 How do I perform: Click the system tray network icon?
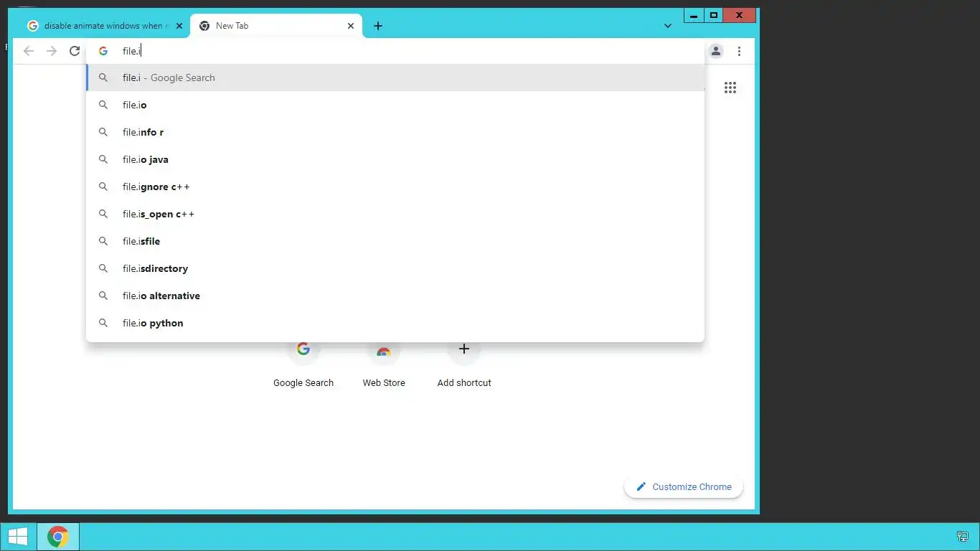(x=963, y=537)
